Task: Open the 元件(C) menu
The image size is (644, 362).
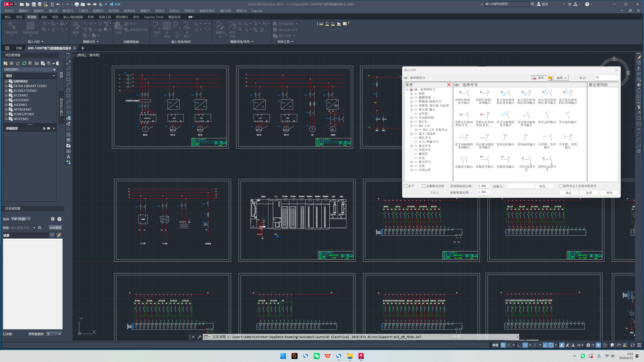Action: pyautogui.click(x=174, y=11)
